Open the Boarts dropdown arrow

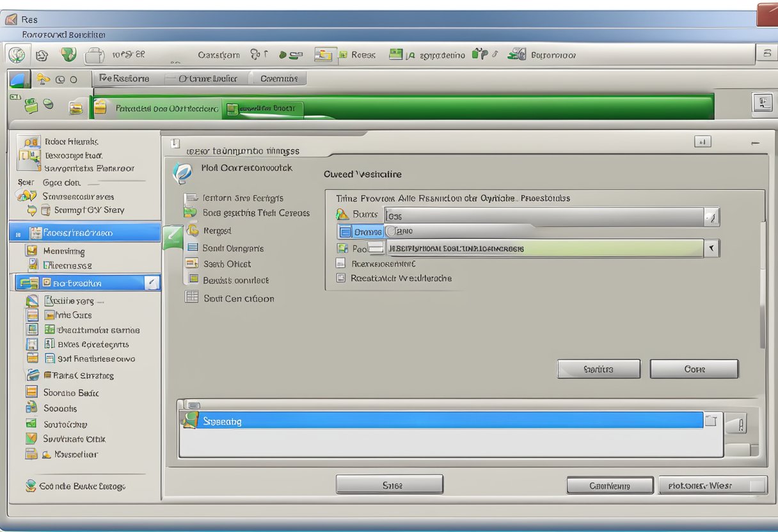pos(711,217)
